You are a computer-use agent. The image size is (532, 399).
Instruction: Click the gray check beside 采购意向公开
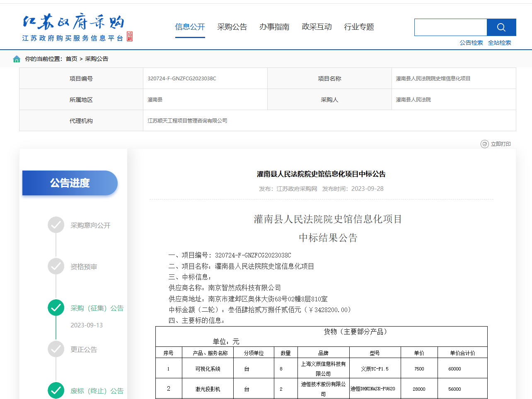56,225
